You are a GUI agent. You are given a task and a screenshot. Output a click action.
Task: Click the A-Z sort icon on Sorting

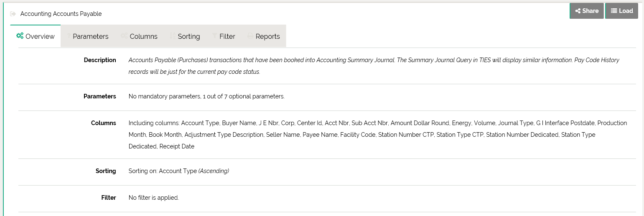172,36
